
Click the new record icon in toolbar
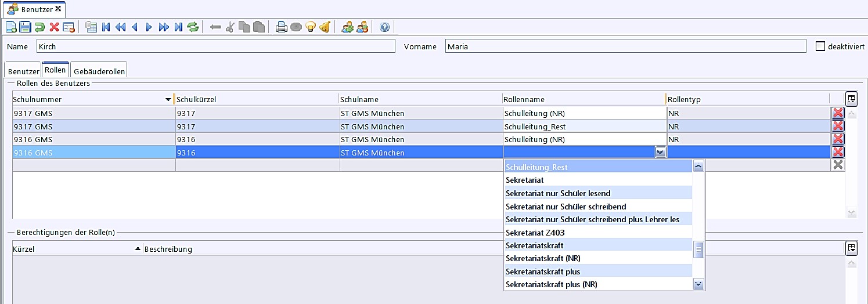tap(11, 27)
